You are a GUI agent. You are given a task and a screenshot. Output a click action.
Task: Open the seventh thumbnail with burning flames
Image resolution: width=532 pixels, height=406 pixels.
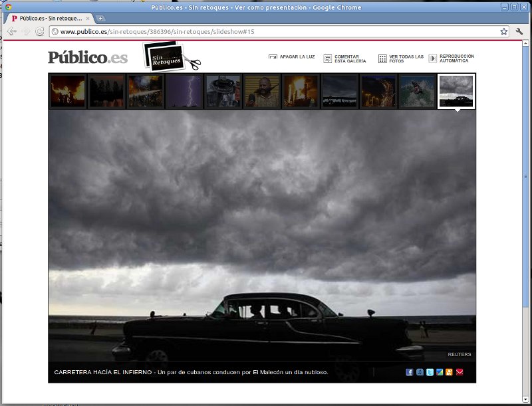click(x=301, y=91)
